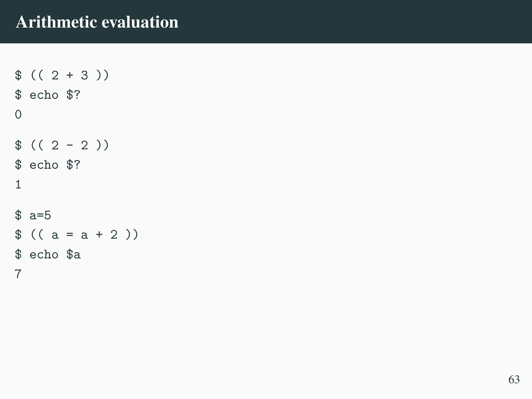Viewport: 532px width, 399px height.
Task: Click the closing '))' after 'a + 2'
Action: (132, 235)
